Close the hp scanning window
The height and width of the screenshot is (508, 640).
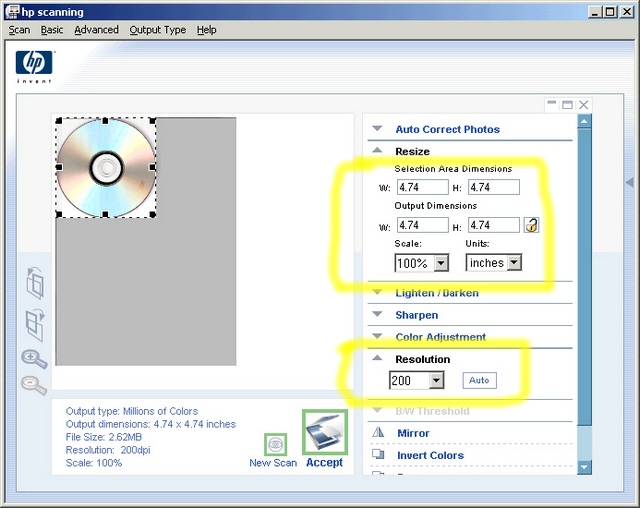point(627,12)
